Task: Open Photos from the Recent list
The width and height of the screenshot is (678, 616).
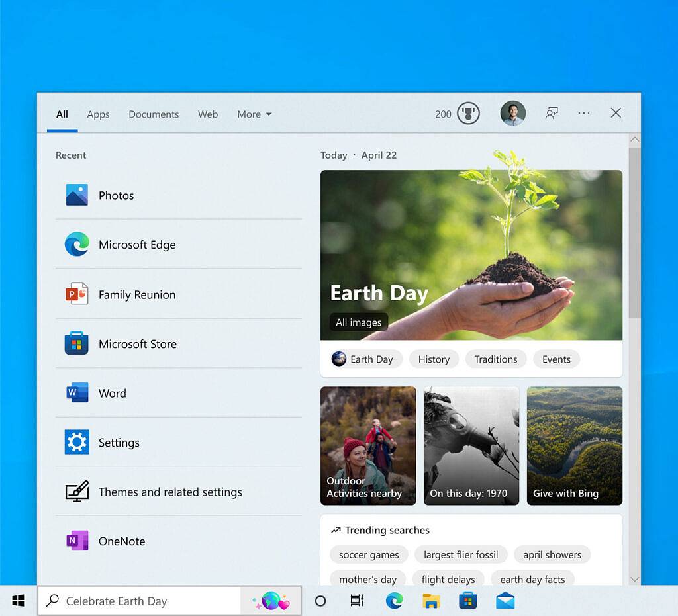Action: 117,195
